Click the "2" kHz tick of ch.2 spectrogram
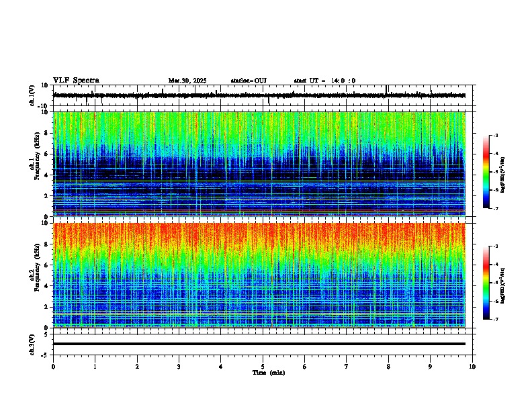The width and height of the screenshot is (532, 411). click(47, 307)
